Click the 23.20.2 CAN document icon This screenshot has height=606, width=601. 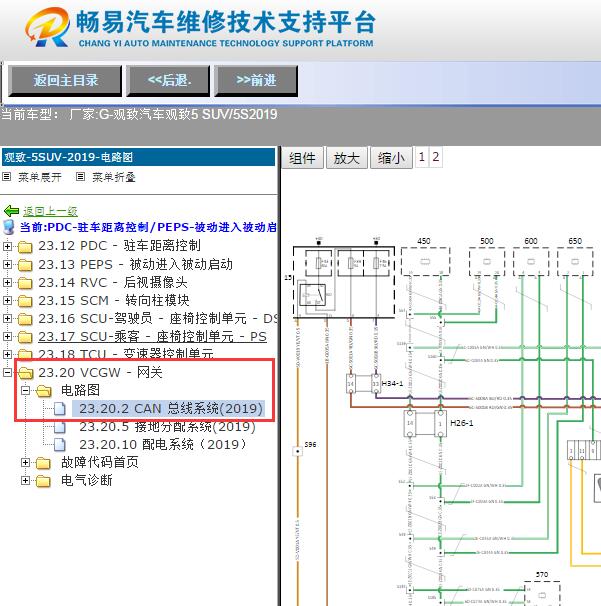tap(60, 409)
